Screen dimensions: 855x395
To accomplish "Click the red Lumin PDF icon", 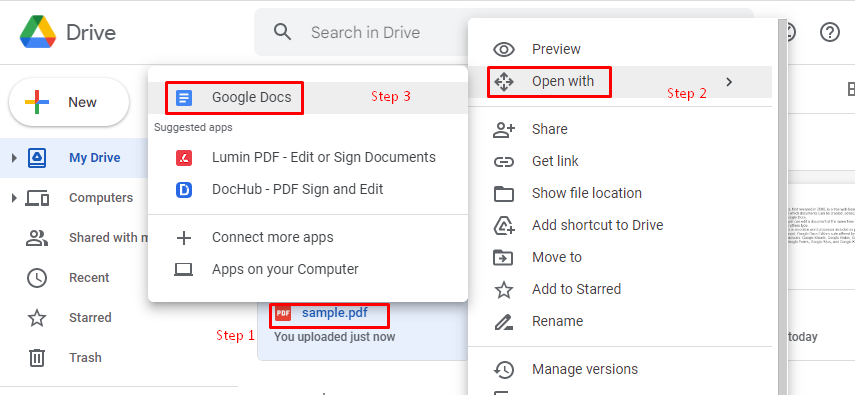I will point(184,158).
